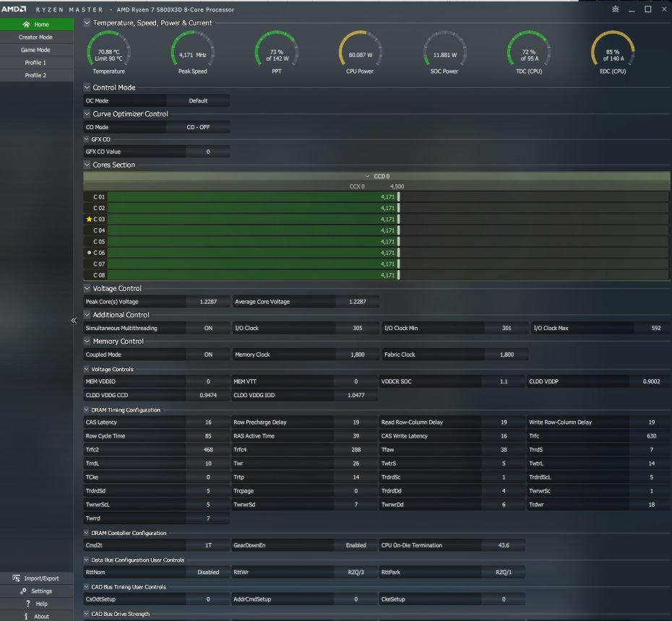Click the Temperature gauge

pos(108,53)
